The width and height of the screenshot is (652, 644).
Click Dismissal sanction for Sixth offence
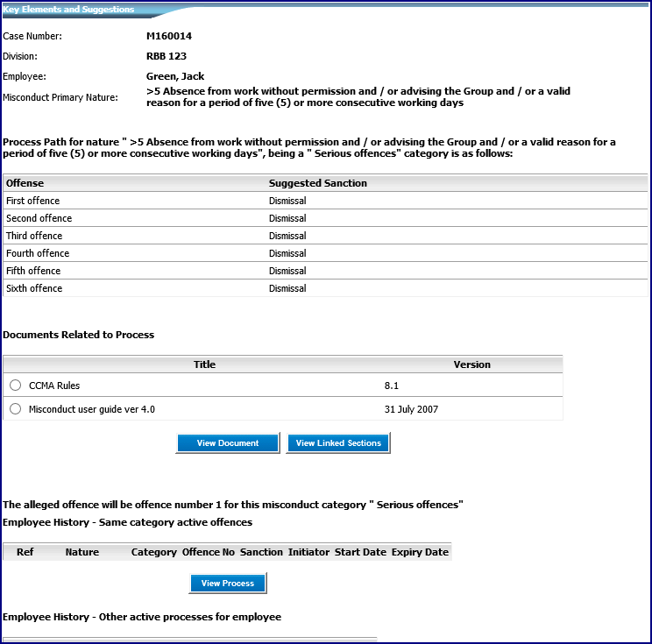click(287, 288)
